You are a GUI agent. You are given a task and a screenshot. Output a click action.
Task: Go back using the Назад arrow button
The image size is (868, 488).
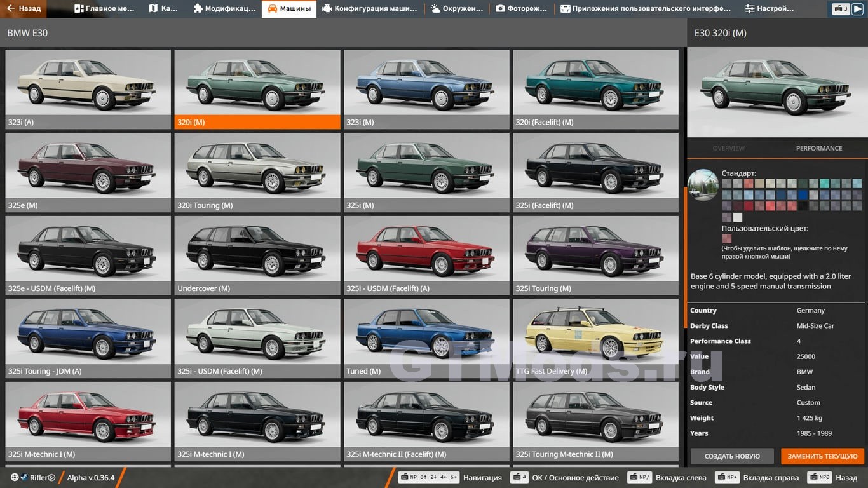[24, 9]
